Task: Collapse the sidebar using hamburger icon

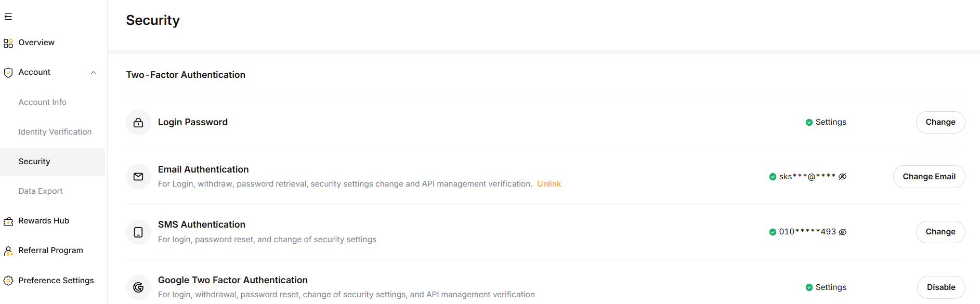Action: [x=8, y=17]
